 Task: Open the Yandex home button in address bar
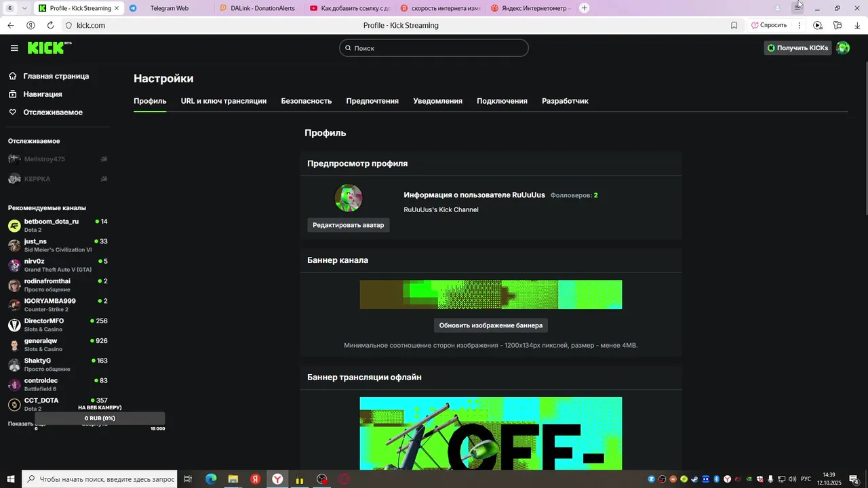tap(31, 25)
